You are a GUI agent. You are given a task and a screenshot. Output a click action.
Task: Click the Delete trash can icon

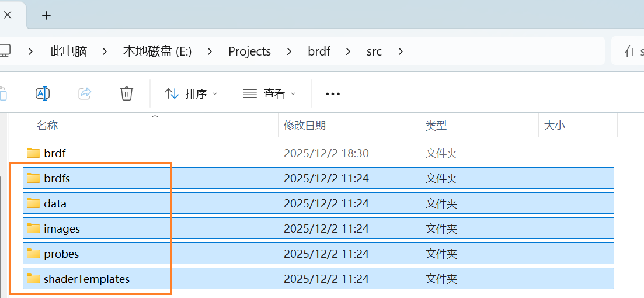tap(127, 93)
